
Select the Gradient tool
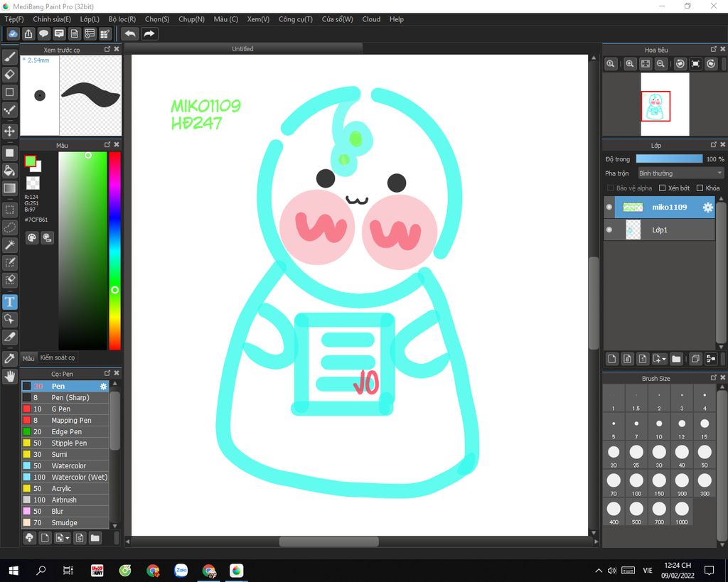point(10,188)
